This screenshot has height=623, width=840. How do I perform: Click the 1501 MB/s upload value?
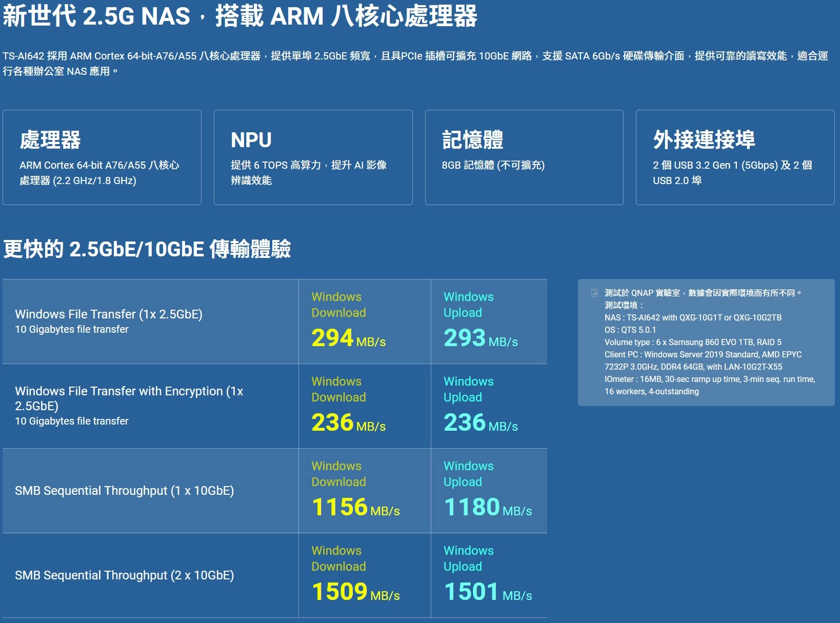[488, 592]
